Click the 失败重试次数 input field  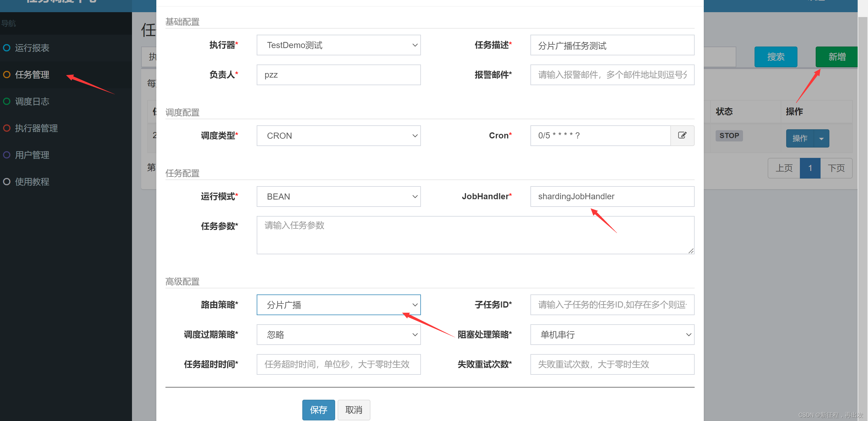[612, 364]
